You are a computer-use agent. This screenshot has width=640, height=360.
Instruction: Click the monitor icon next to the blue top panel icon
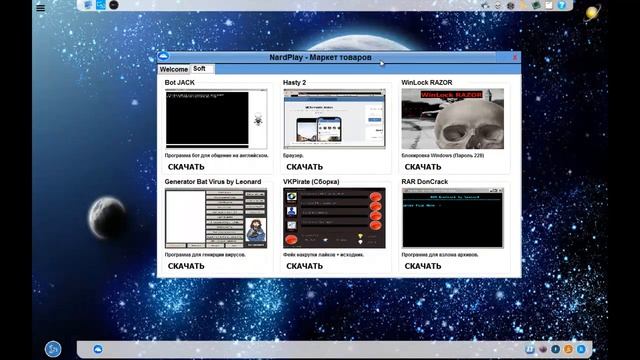coord(88,5)
